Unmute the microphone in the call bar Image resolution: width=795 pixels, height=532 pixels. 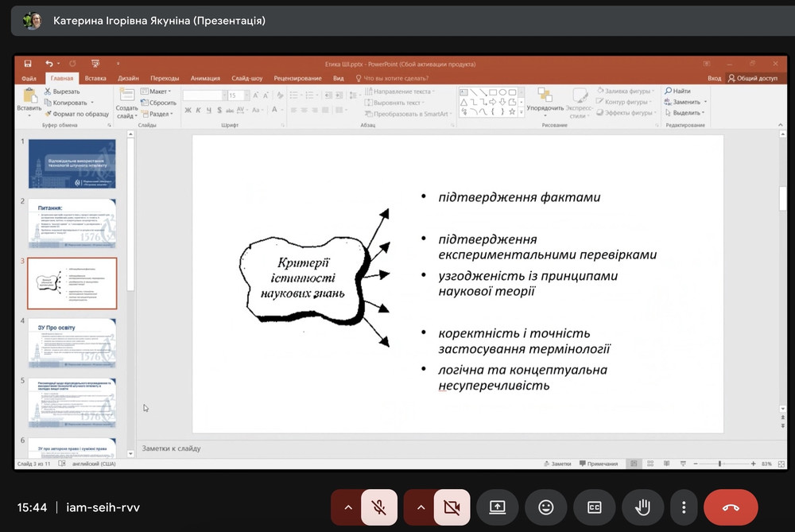click(x=379, y=507)
